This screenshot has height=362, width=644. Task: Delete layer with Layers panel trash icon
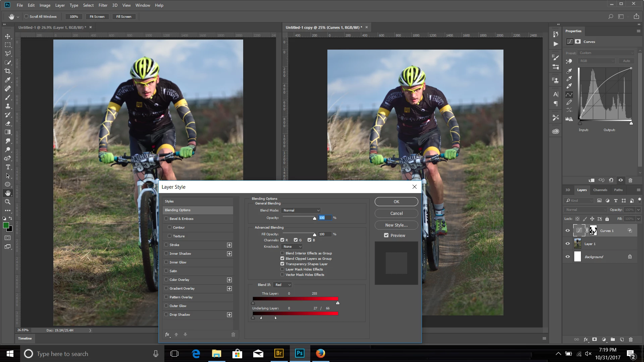(631, 339)
